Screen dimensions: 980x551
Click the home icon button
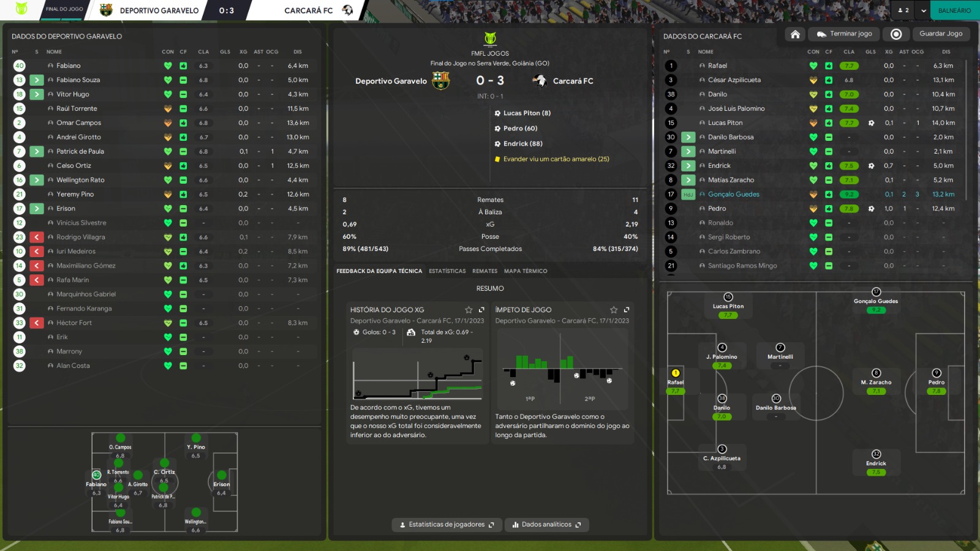(x=795, y=34)
